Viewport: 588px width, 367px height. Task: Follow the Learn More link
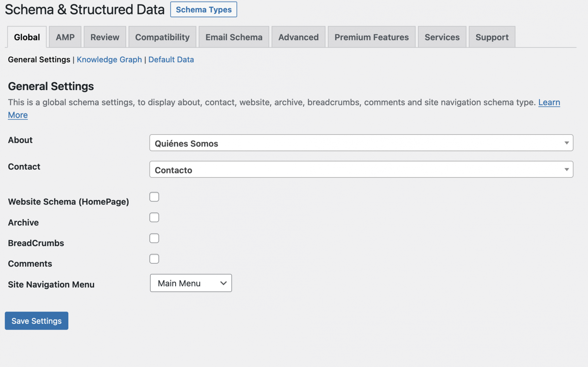click(x=549, y=102)
